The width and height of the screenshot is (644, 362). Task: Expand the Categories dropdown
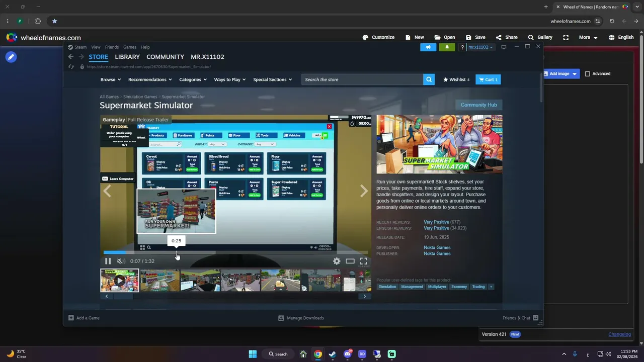193,79
